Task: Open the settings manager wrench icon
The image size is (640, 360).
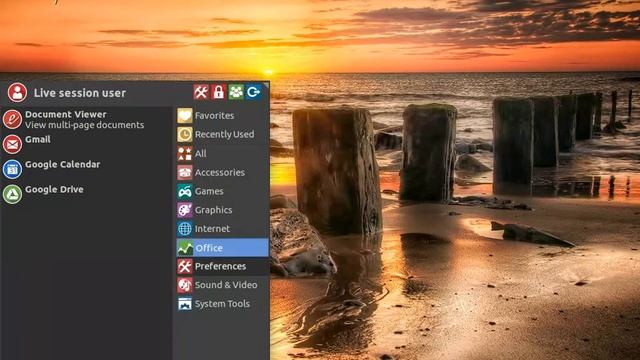Action: point(201,92)
